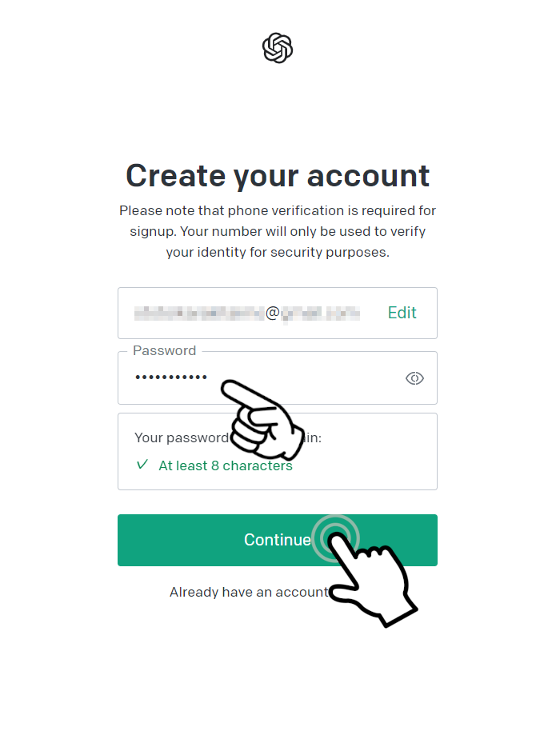The image size is (560, 731).
Task: Click the 'Your password' text in requirements box
Action: point(182,438)
